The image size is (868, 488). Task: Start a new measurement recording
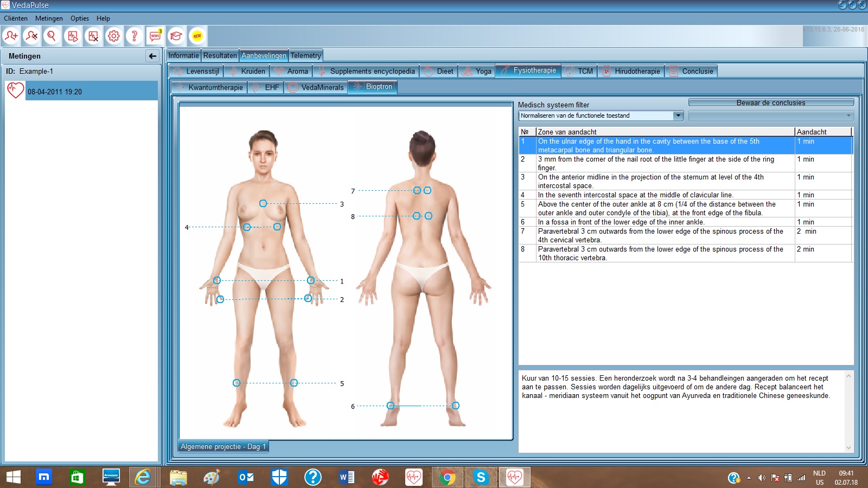point(72,36)
